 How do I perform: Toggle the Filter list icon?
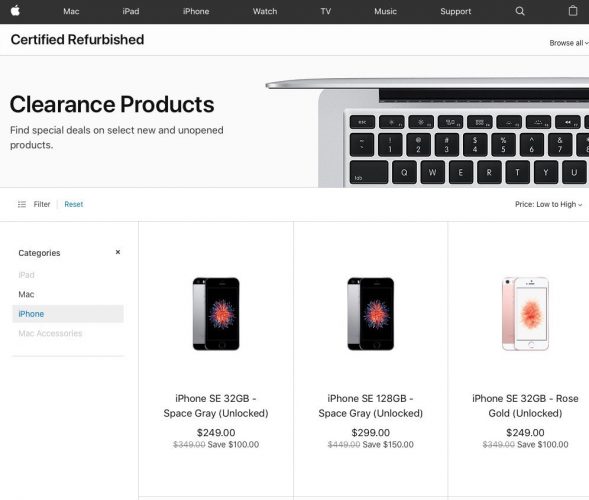(x=22, y=204)
